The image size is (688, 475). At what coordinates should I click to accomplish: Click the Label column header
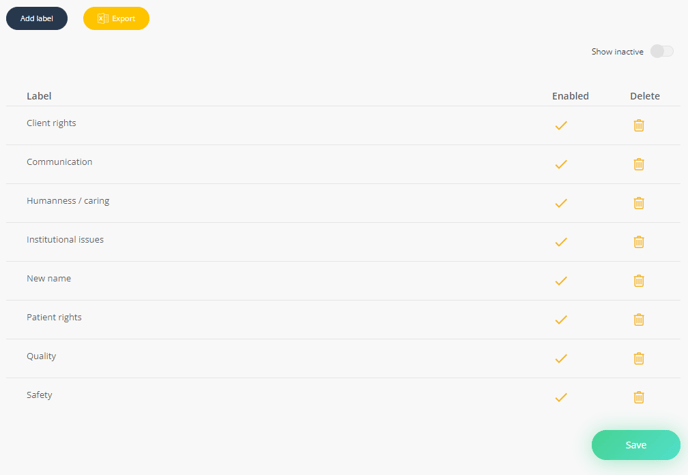tap(39, 96)
